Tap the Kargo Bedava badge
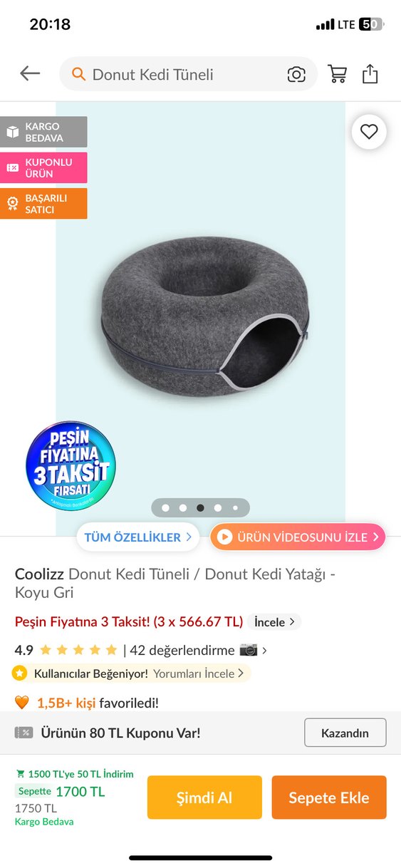Screen dimensions: 401x868 pyautogui.click(x=43, y=132)
